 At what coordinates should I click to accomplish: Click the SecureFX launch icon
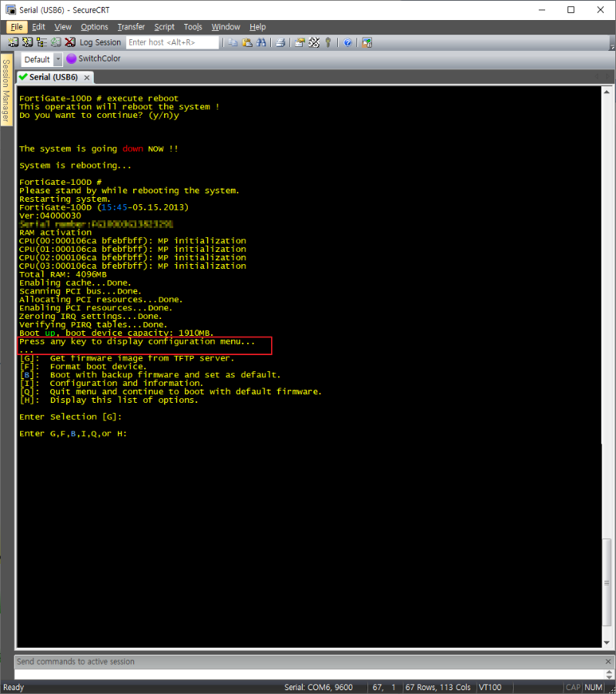367,42
